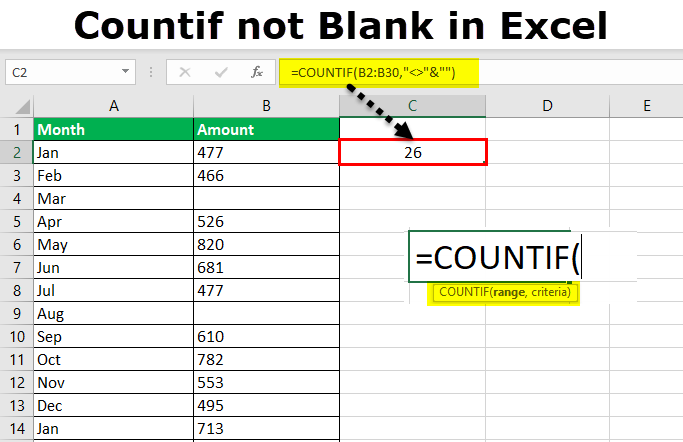Select row 12 header
This screenshot has height=442, width=683.
pyautogui.click(x=17, y=383)
